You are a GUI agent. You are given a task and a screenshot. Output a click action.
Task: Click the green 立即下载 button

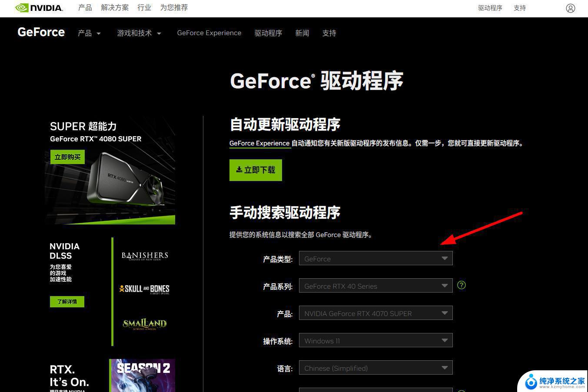(256, 170)
